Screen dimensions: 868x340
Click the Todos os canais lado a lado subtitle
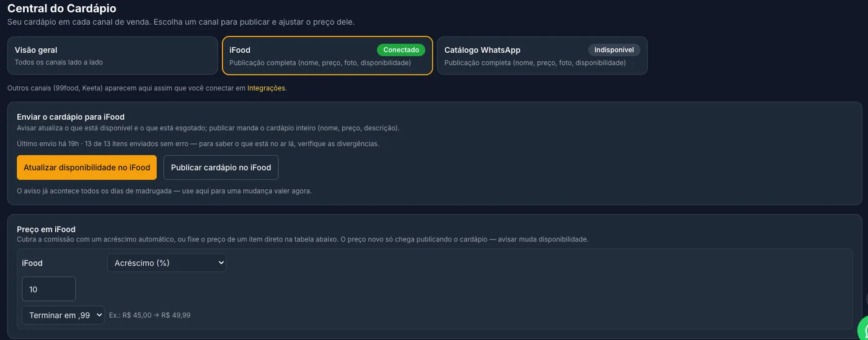59,62
